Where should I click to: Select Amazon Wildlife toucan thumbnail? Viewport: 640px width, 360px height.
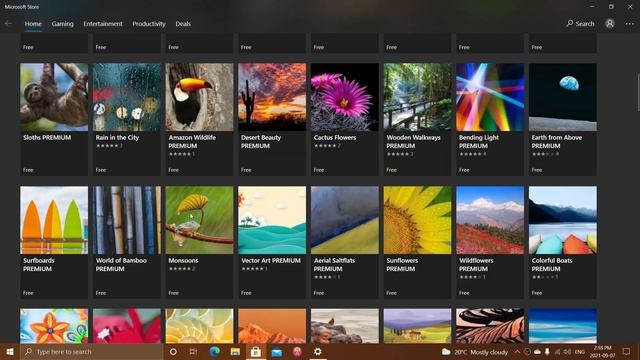coord(200,97)
